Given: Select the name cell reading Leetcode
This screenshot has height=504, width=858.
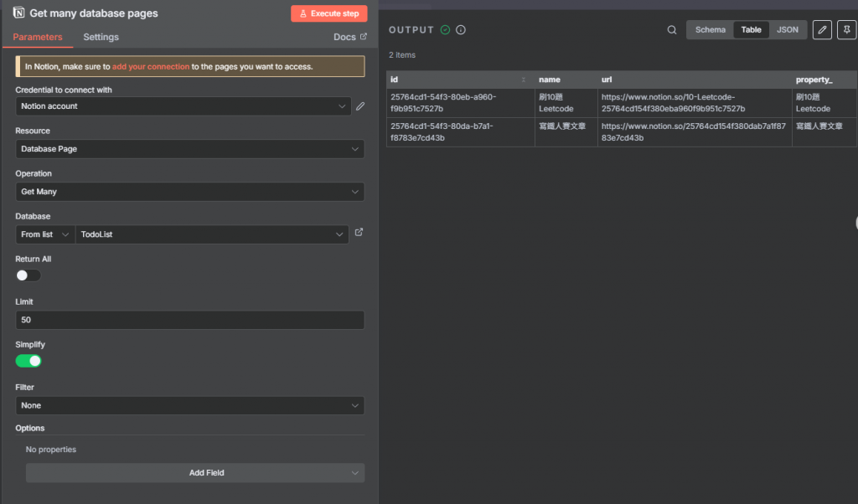Looking at the screenshot, I should click(566, 103).
